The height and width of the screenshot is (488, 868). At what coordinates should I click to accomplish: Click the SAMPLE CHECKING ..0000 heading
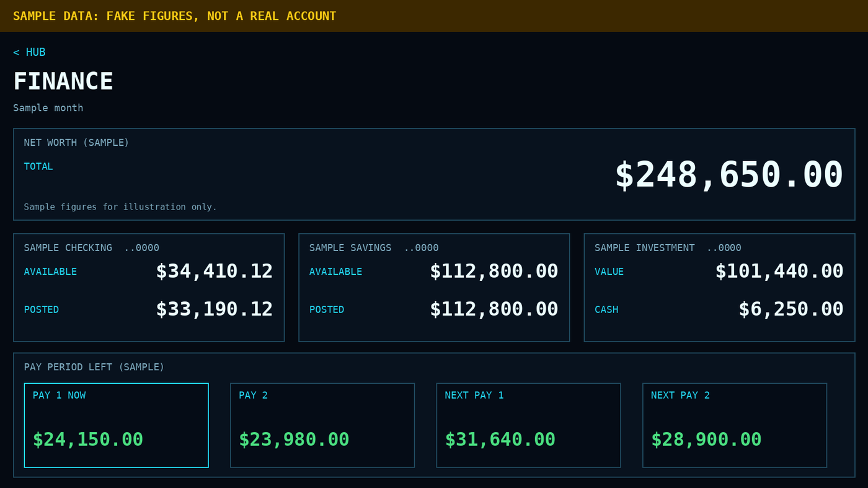tap(92, 248)
